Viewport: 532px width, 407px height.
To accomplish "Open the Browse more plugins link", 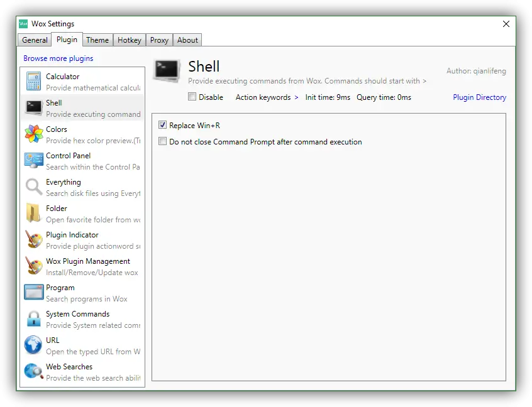I will coord(58,58).
